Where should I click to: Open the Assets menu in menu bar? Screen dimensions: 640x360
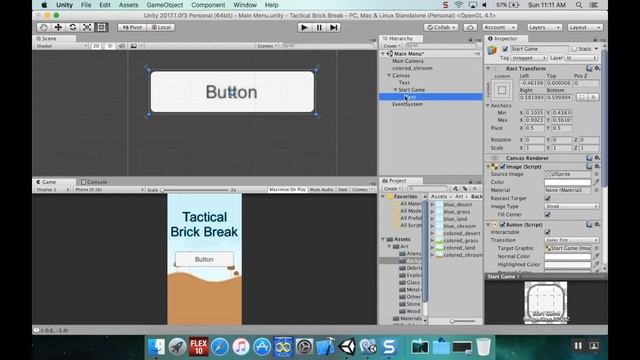128,5
